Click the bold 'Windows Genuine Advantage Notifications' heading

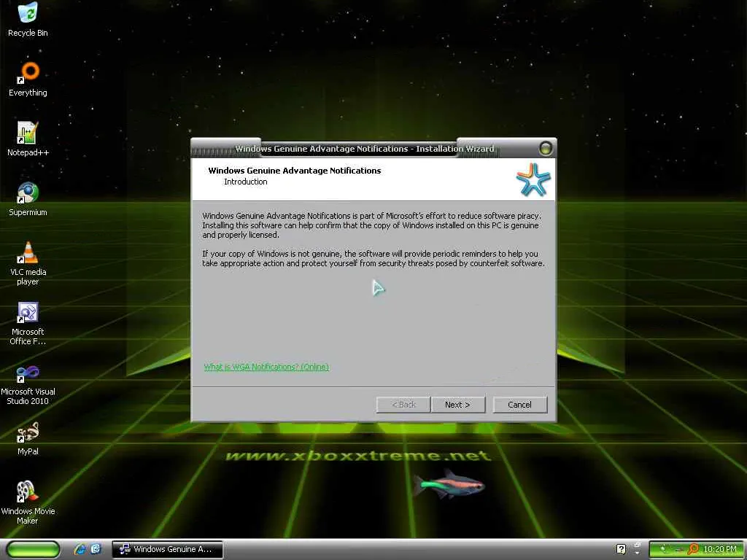[295, 171]
